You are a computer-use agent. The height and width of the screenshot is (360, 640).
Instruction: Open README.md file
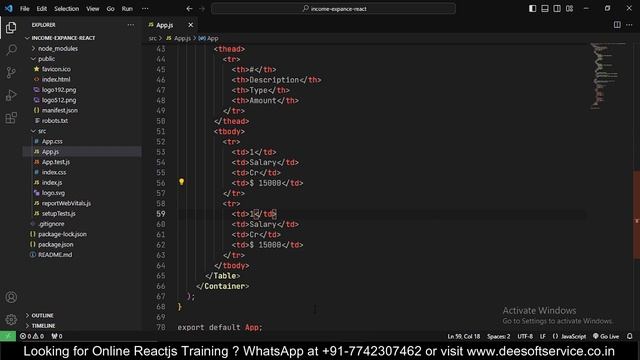(55, 255)
